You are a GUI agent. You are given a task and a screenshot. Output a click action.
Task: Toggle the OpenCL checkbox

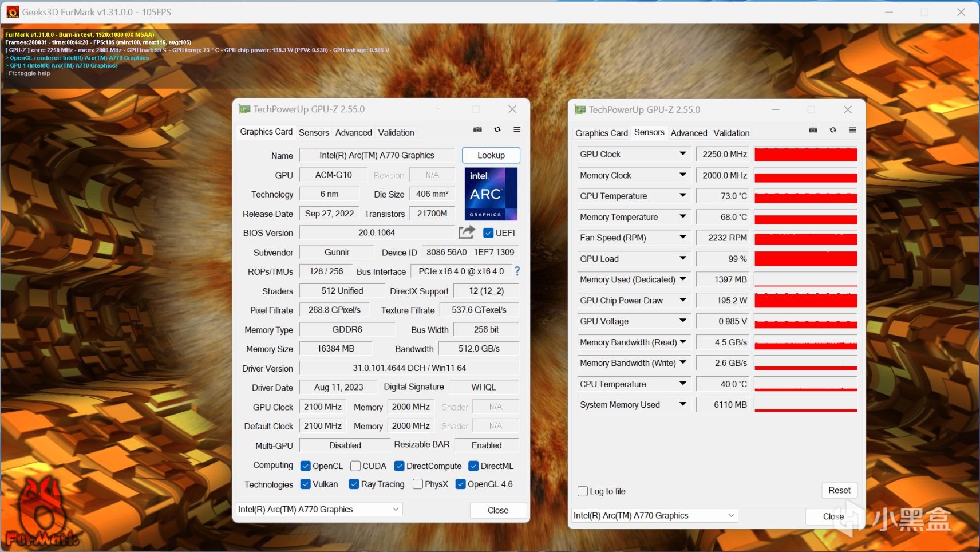(x=306, y=466)
